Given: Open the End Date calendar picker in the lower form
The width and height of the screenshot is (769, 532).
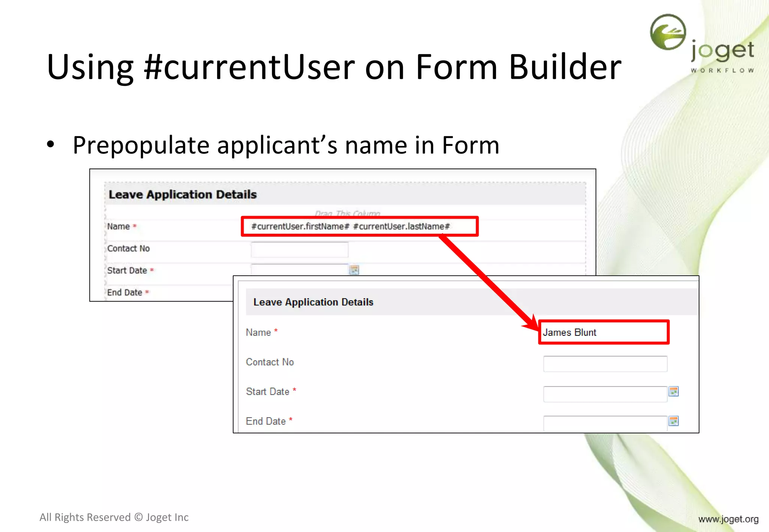Looking at the screenshot, I should [674, 421].
